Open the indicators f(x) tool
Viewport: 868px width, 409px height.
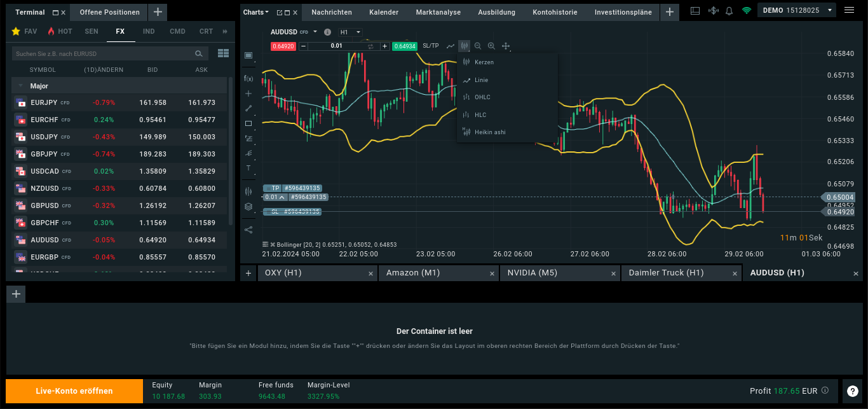pyautogui.click(x=248, y=79)
